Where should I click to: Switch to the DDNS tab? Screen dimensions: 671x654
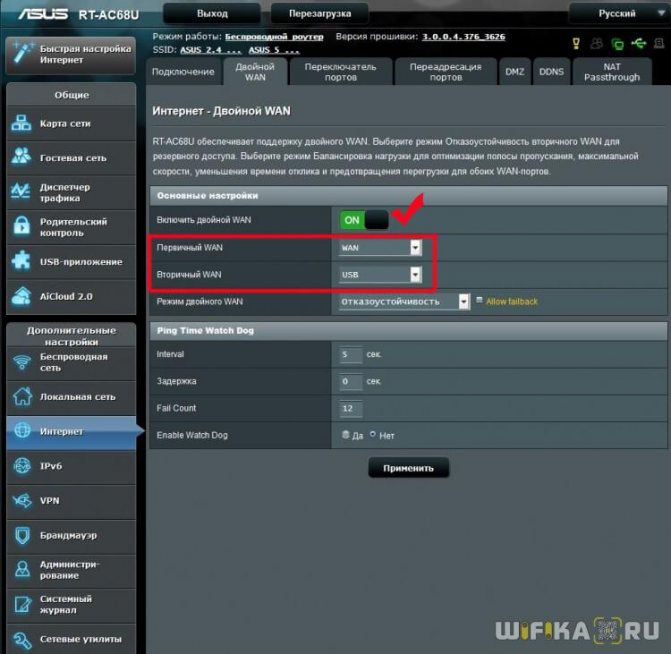[551, 72]
